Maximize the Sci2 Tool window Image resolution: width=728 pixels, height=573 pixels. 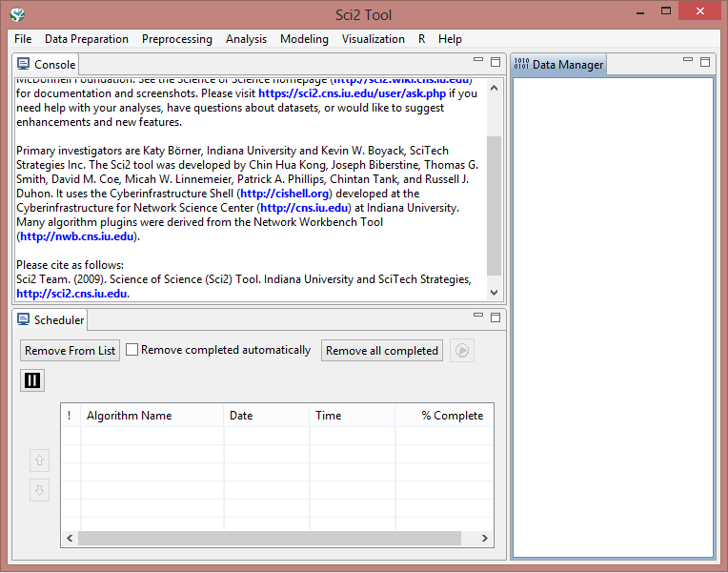point(666,11)
